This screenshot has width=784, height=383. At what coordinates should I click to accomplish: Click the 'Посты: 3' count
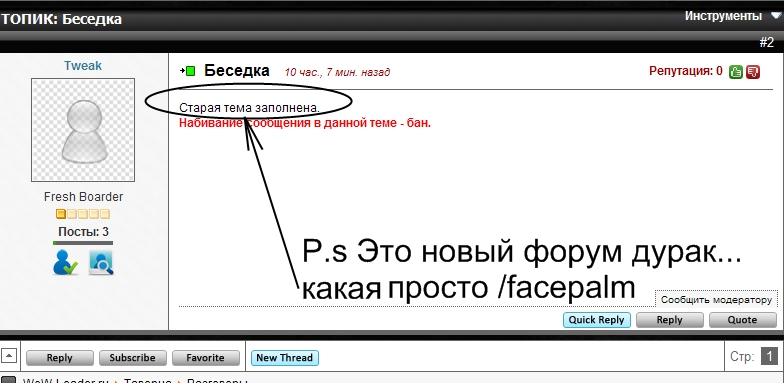(x=83, y=232)
